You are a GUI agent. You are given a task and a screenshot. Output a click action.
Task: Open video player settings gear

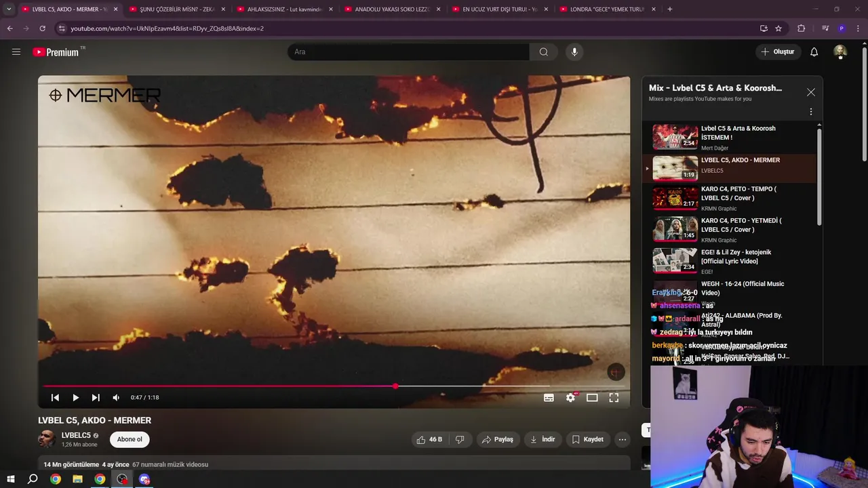tap(570, 398)
